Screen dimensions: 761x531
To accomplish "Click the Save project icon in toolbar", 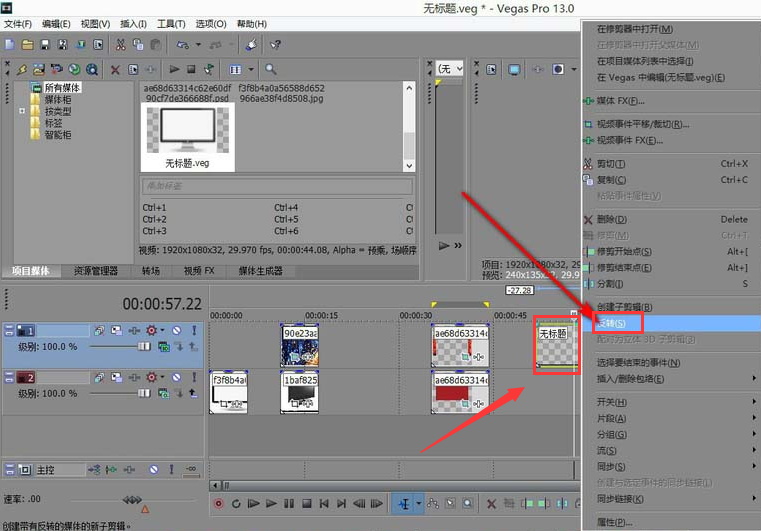I will [x=46, y=44].
